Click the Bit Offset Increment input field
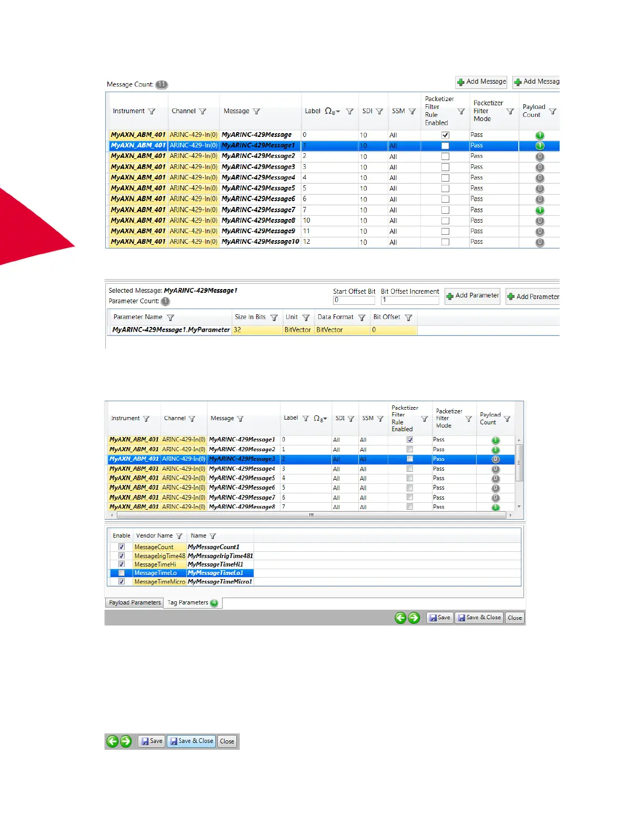The image size is (644, 834). tap(410, 300)
